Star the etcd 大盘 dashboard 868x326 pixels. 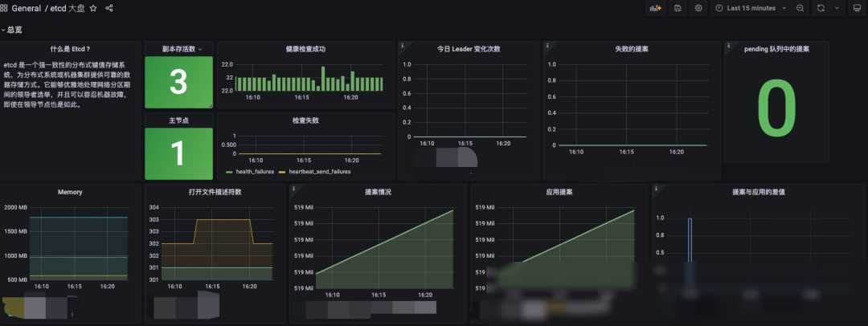[93, 8]
